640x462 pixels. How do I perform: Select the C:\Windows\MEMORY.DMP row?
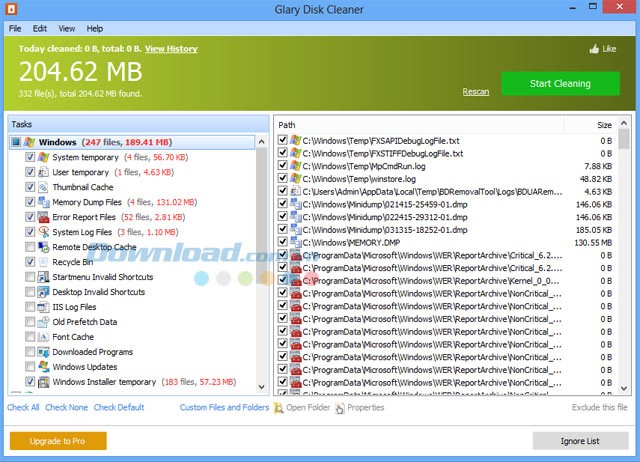446,242
